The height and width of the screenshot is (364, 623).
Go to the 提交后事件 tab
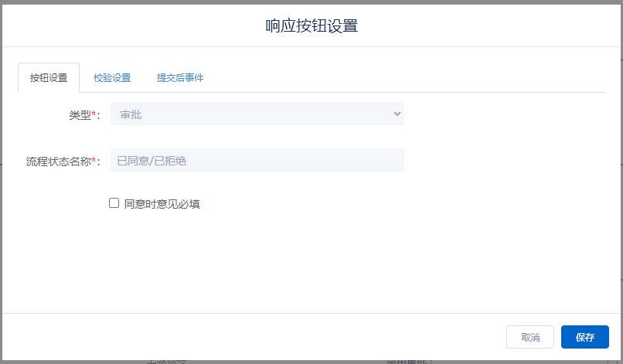pos(180,78)
